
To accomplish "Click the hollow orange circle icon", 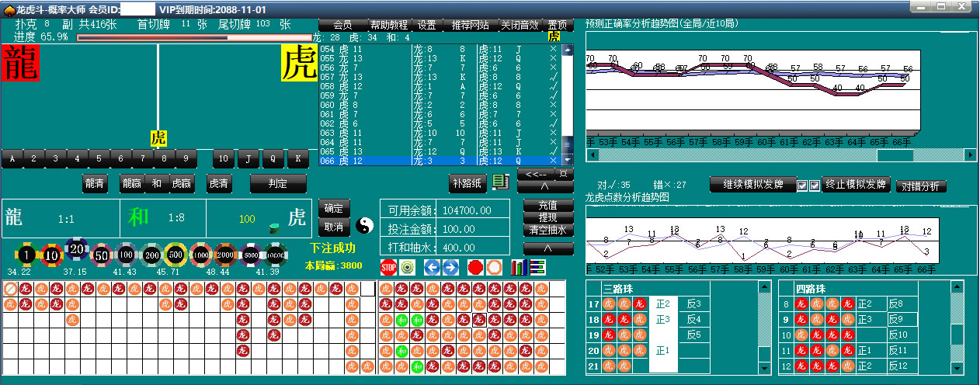I will pos(494,267).
